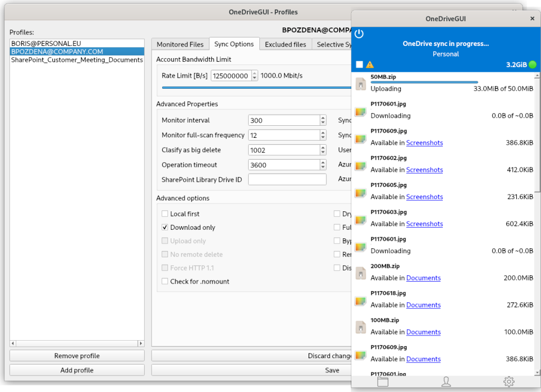Enable Check for .nomount

pyautogui.click(x=165, y=281)
